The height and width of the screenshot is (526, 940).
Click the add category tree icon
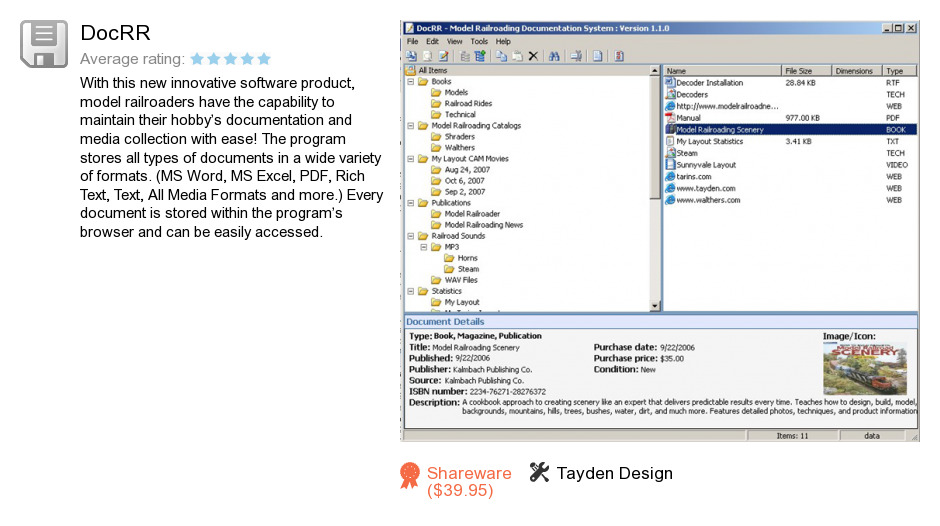[x=480, y=56]
